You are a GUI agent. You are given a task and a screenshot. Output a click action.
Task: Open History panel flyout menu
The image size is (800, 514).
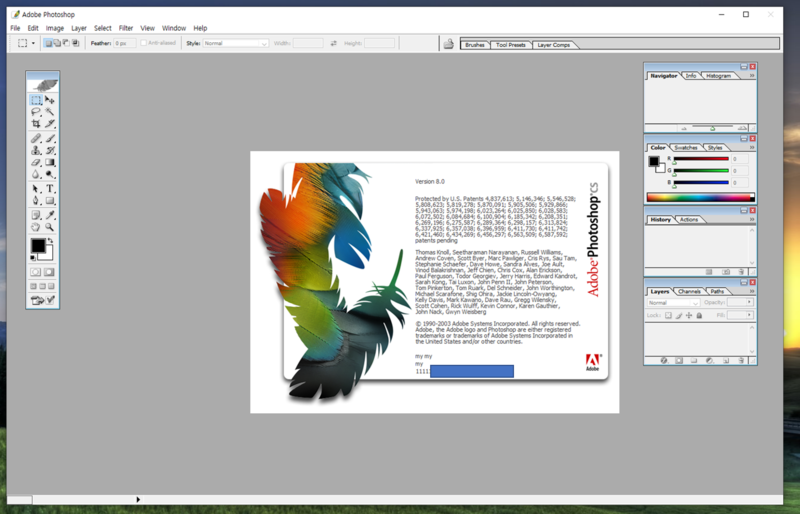coord(752,219)
